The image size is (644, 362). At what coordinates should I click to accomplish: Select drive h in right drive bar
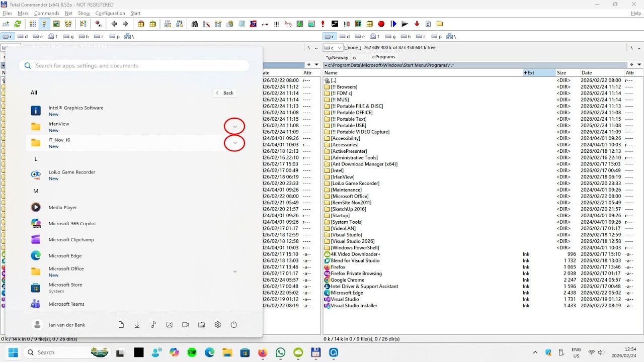406,36
